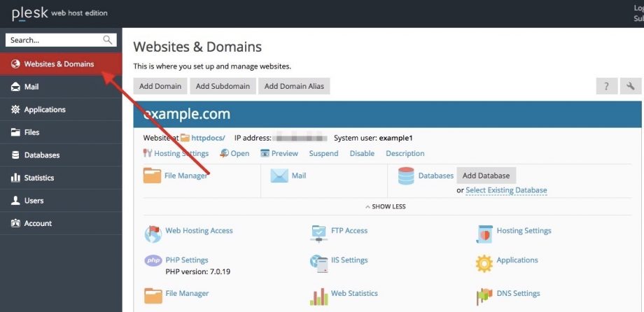Collapse the section with SHOW LESS
Screen dimensions: 644x312
coord(385,206)
